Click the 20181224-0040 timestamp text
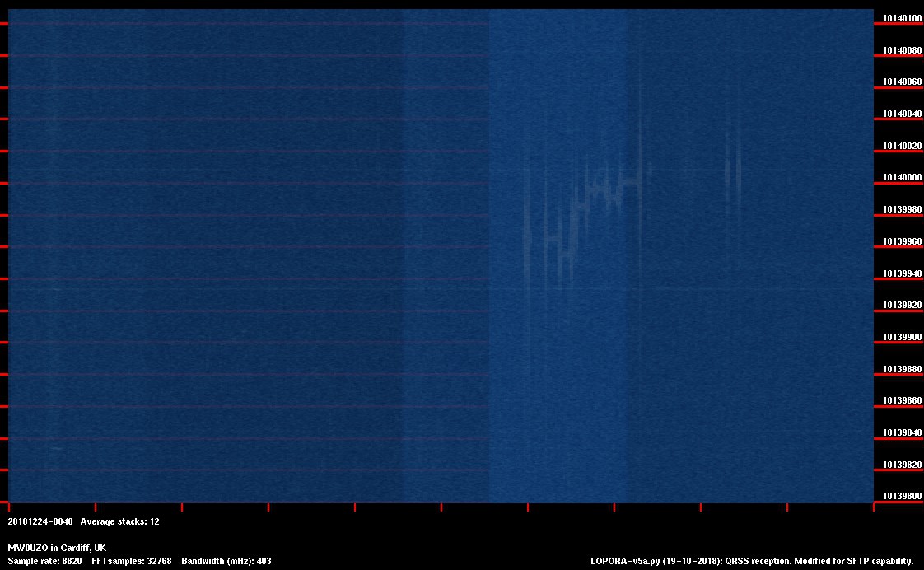924x570 pixels. [x=40, y=521]
